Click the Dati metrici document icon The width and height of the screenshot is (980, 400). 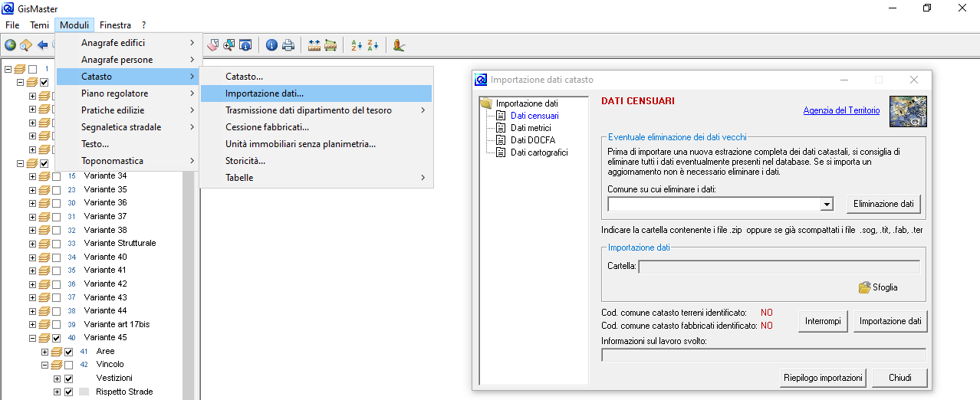[501, 128]
